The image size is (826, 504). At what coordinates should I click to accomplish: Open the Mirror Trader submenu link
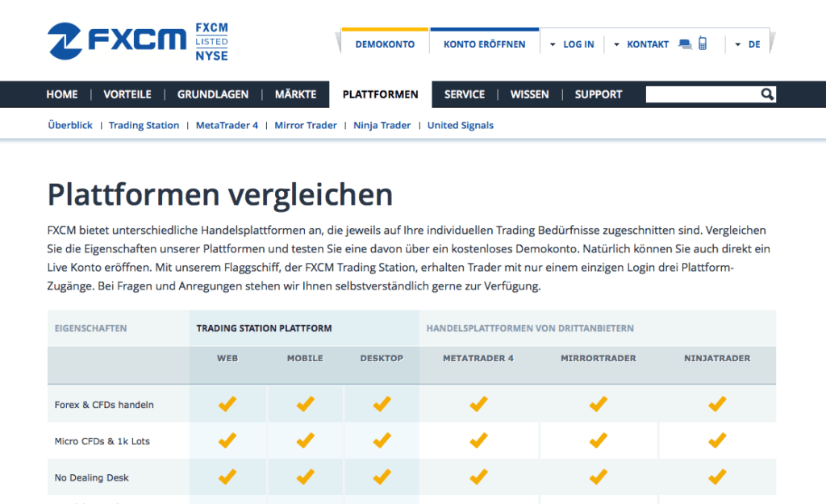tap(306, 125)
